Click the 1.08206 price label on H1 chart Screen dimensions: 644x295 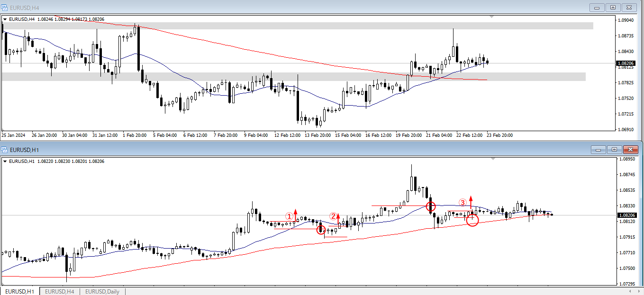tap(626, 215)
